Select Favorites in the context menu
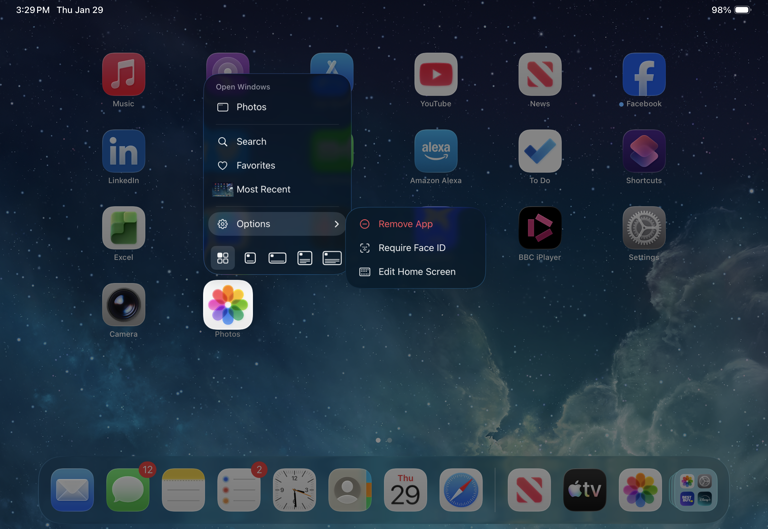 (277, 166)
